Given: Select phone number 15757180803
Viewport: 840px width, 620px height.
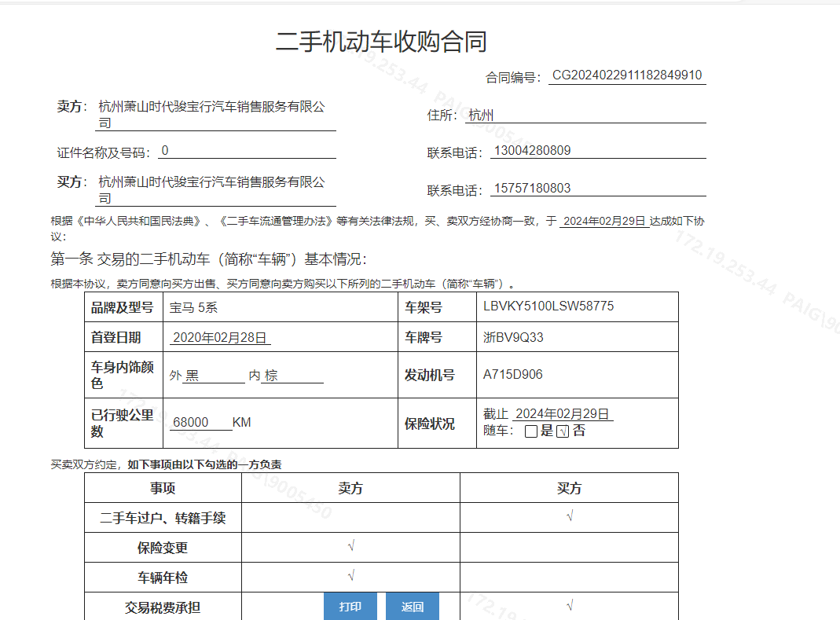Looking at the screenshot, I should 532,188.
